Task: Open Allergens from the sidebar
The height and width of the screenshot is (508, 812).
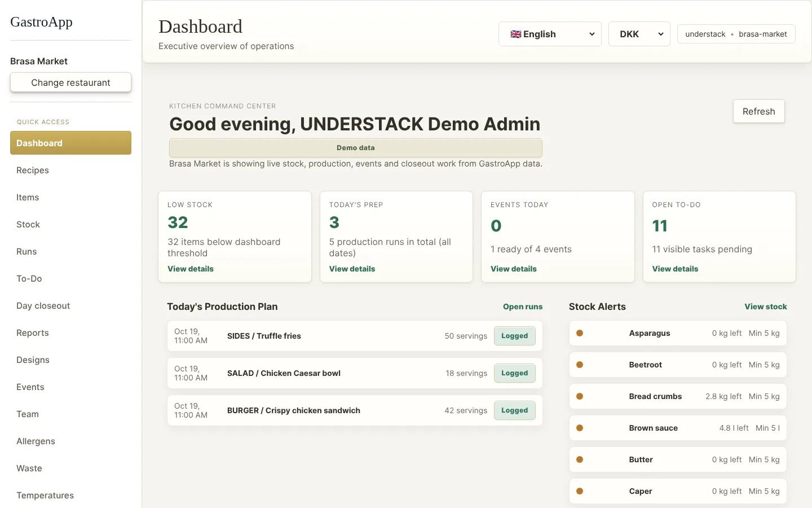Action: click(70, 441)
